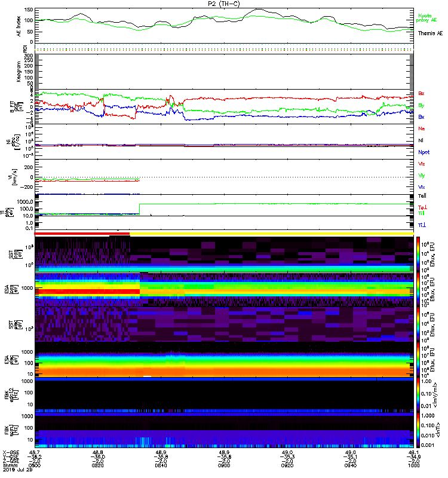448x478 pixels.
Task: Click the red segment of the mode bar
Action: [x=82, y=234]
